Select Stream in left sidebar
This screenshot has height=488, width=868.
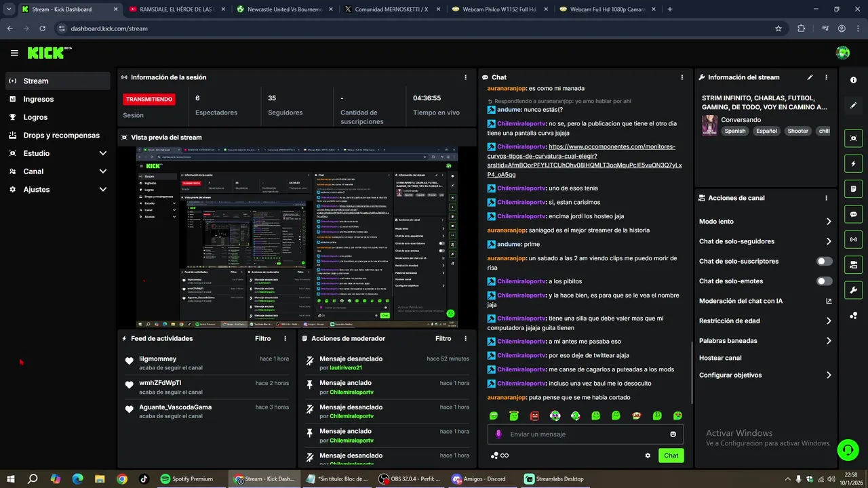(58, 81)
